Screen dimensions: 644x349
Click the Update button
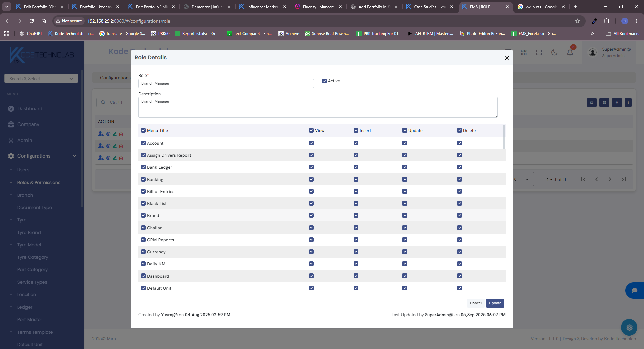click(495, 303)
